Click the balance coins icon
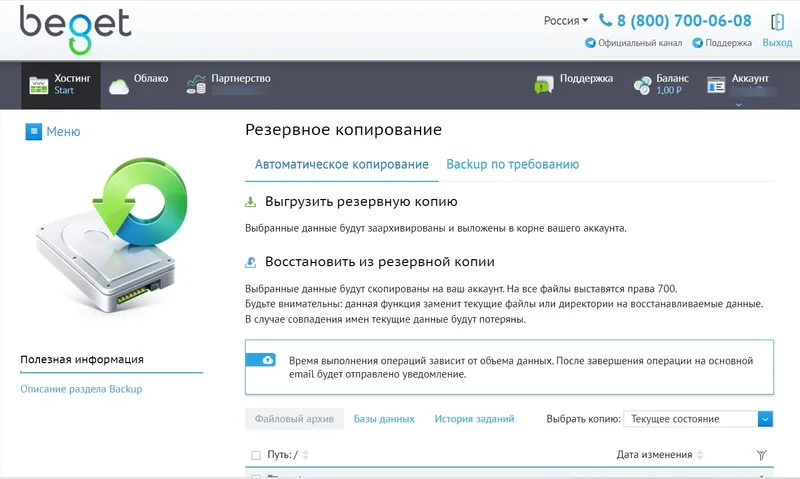This screenshot has width=800, height=479. 642,85
